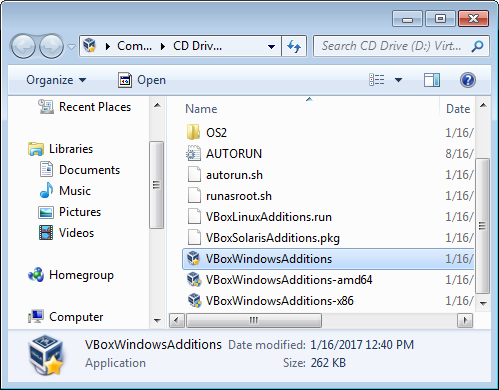Expand the More view options arrow
This screenshot has height=390, width=499.
coord(398,80)
